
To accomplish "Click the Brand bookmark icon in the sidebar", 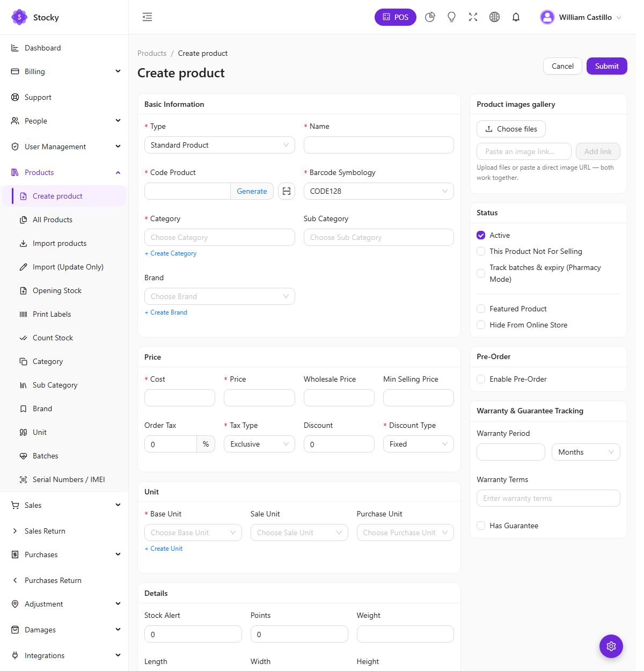I will [23, 409].
